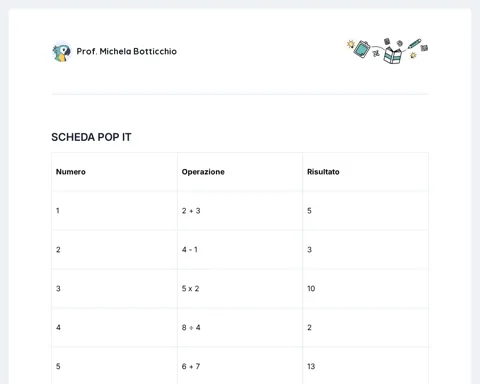Viewport: 480px width, 384px height.
Task: Click the open book icon in illustration
Action: (393, 55)
